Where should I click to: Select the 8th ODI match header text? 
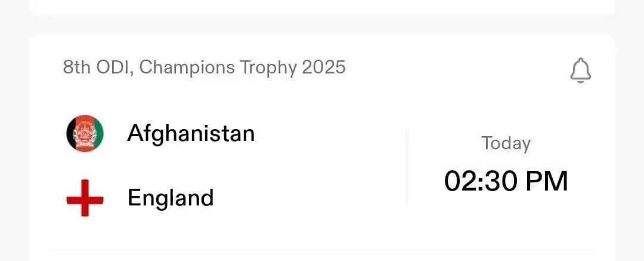[204, 67]
